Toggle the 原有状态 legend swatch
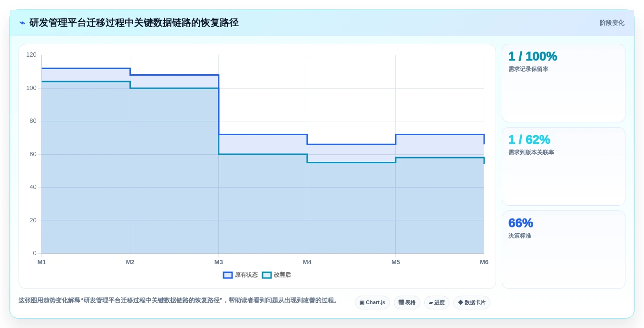644x328 pixels. point(228,275)
